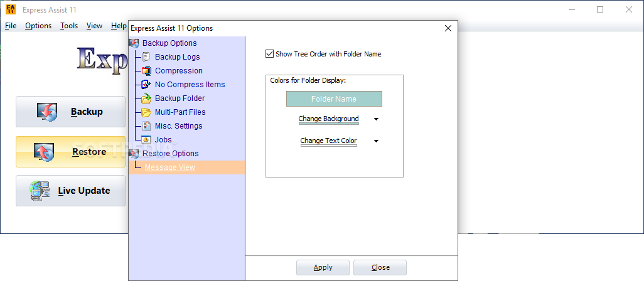Close the Express Assist 11 Options dialog
Image resolution: width=644 pixels, height=281 pixels.
point(448,28)
